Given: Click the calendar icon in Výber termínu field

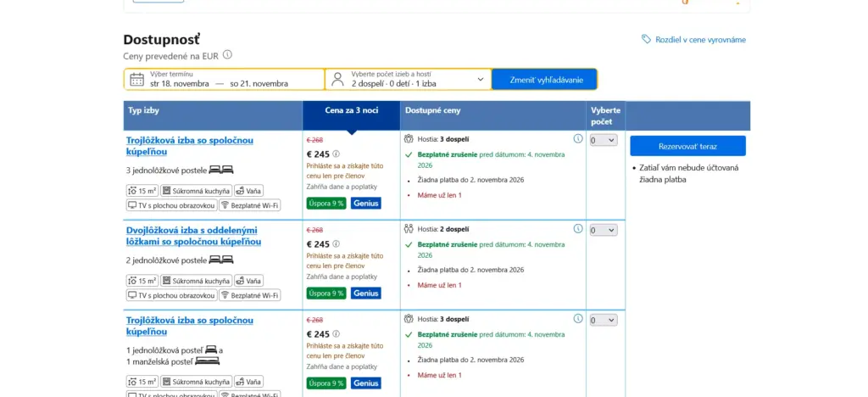Looking at the screenshot, I should coord(136,79).
